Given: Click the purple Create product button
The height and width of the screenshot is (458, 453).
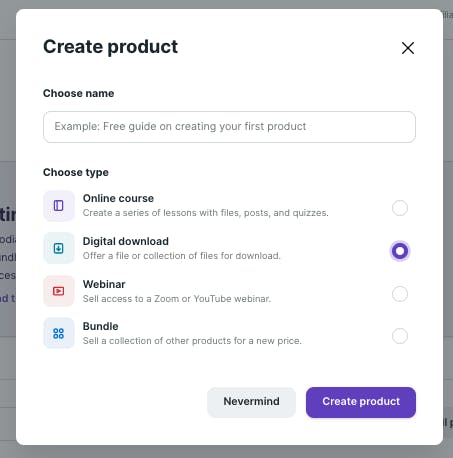Looking at the screenshot, I should (361, 402).
